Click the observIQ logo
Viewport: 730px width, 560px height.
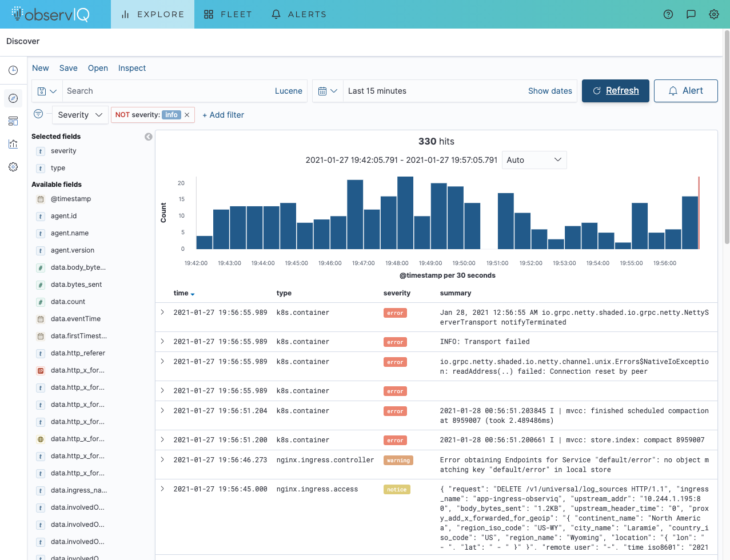tap(50, 14)
